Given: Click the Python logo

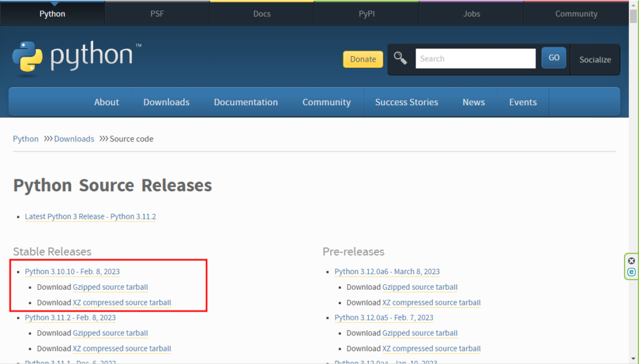Looking at the screenshot, I should click(72, 57).
